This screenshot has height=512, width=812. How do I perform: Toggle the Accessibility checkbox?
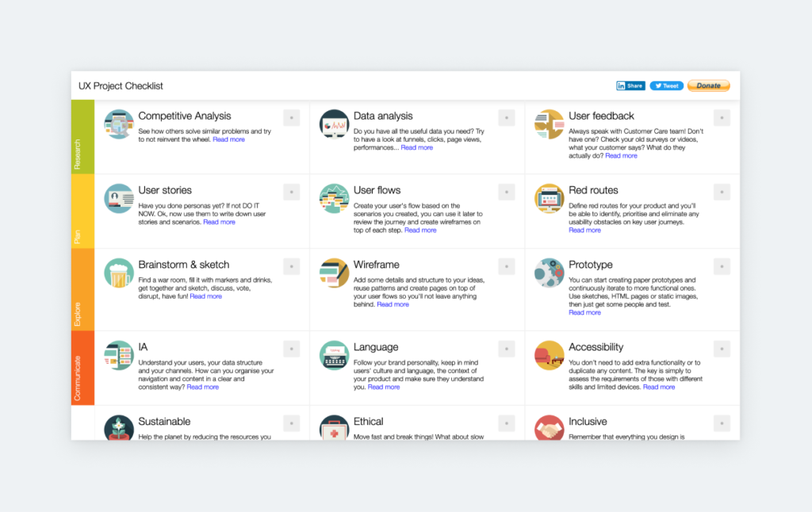pos(722,349)
